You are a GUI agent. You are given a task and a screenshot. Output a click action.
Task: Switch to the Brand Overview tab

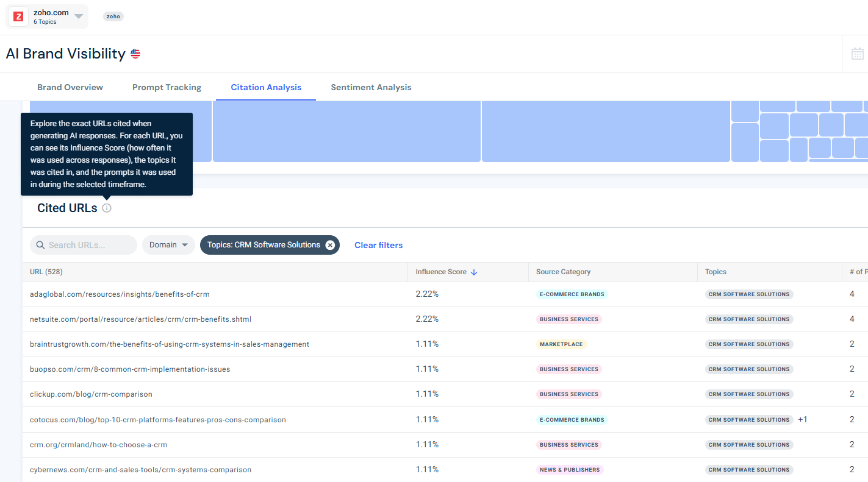tap(70, 87)
